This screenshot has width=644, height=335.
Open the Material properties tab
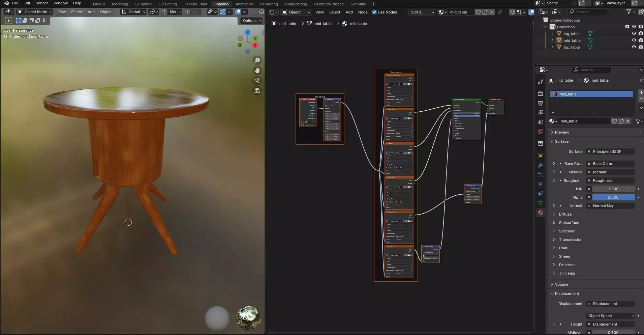point(541,213)
